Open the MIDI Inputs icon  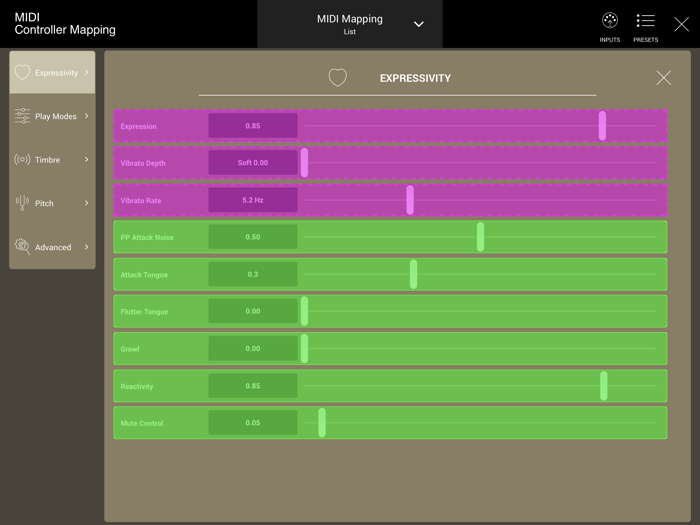609,21
